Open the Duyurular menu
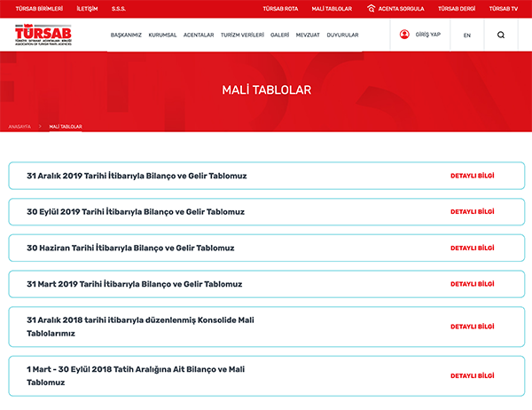The image size is (532, 410). (342, 35)
